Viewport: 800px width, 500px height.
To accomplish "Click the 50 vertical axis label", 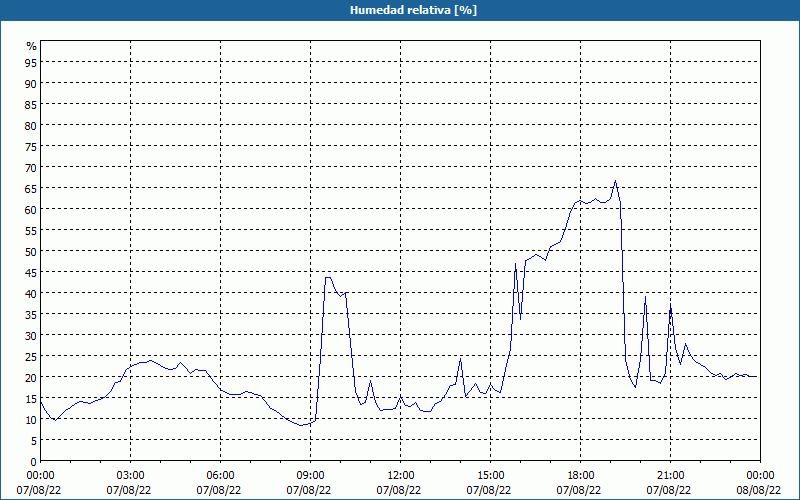I will click(31, 252).
